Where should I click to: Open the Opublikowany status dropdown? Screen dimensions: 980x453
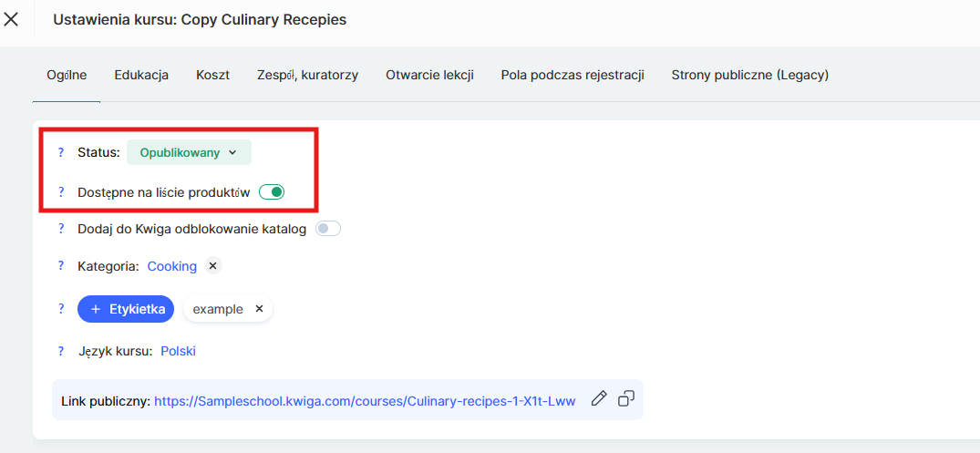tap(189, 152)
